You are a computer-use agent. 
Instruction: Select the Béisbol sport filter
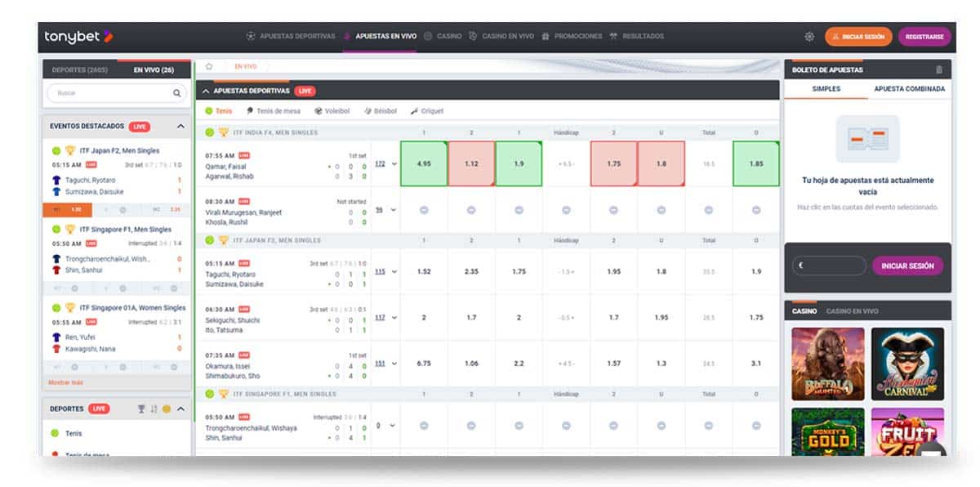point(381,111)
